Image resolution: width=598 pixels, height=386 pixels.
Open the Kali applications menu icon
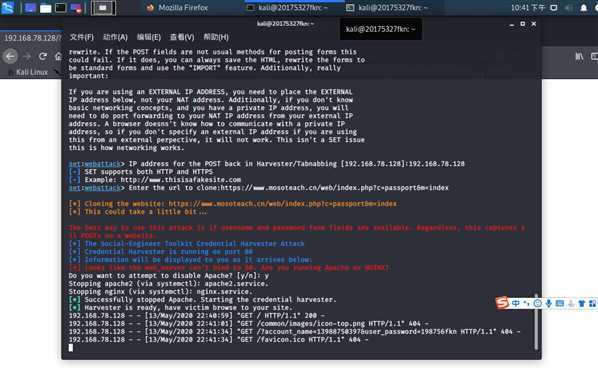click(7, 8)
